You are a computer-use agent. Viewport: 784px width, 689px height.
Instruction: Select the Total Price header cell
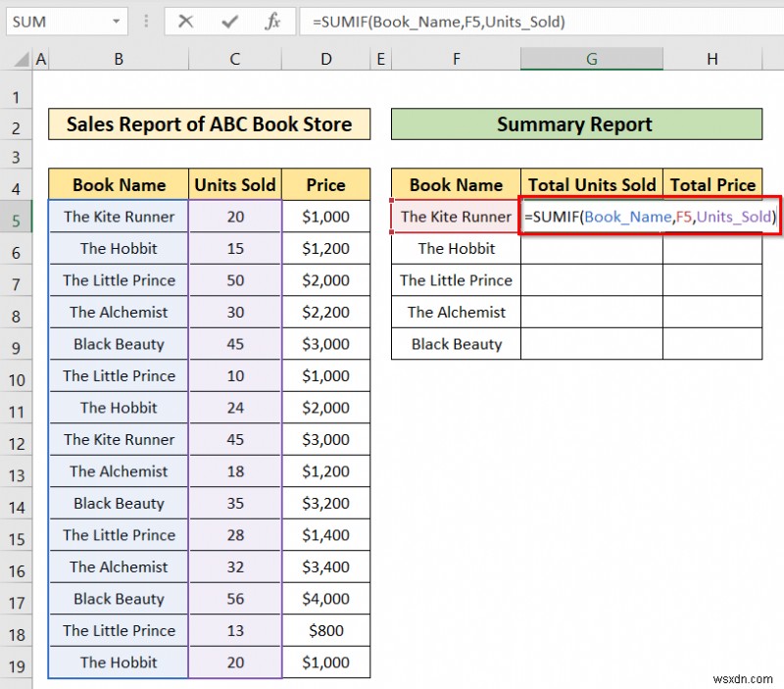coord(712,184)
